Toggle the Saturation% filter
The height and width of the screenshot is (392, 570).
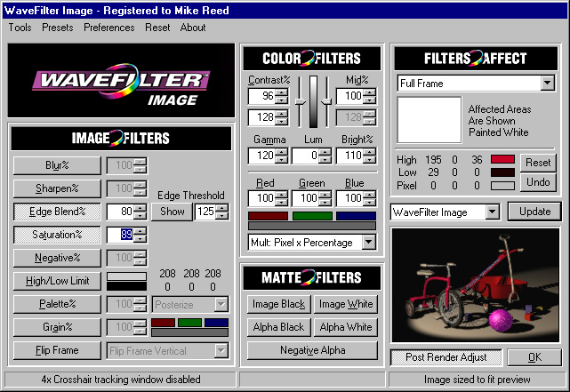[x=57, y=235]
